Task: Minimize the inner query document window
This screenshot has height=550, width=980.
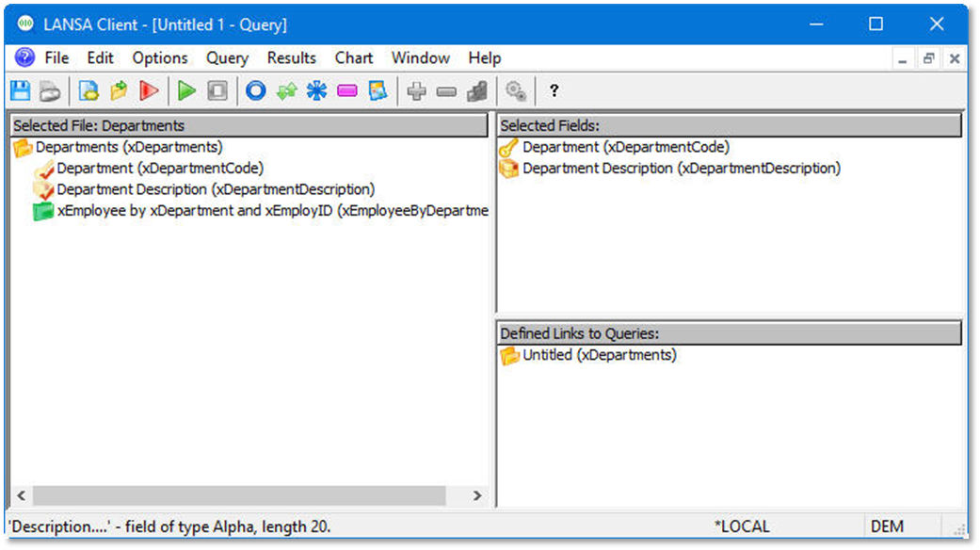Action: point(902,58)
